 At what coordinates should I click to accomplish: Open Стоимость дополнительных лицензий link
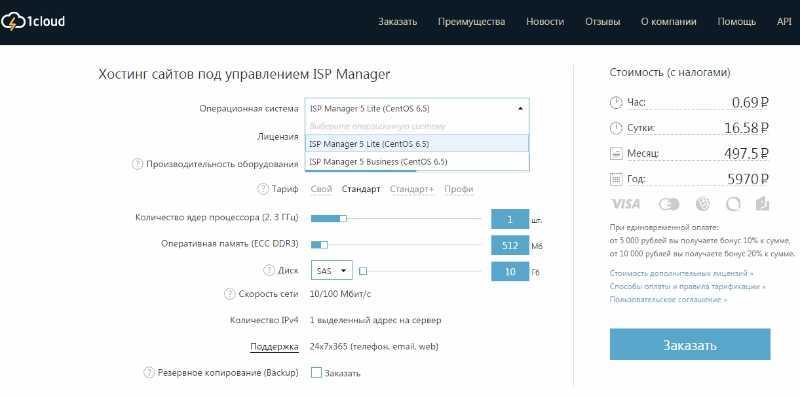(681, 274)
